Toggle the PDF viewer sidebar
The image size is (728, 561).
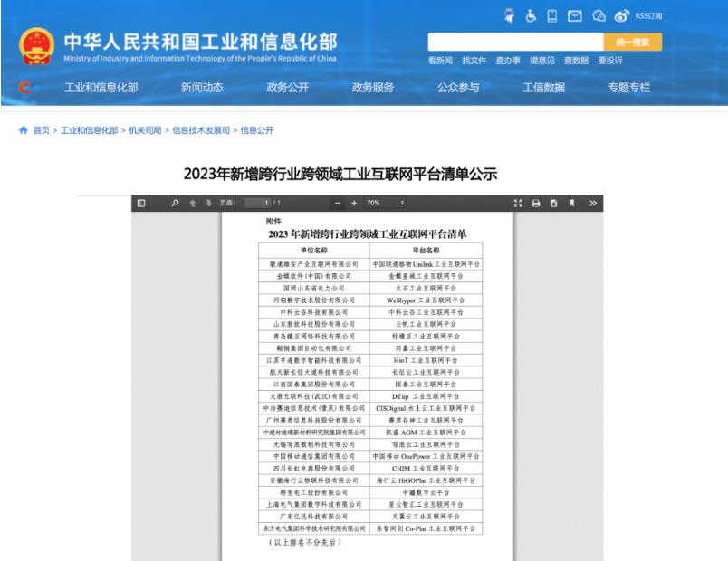click(141, 203)
